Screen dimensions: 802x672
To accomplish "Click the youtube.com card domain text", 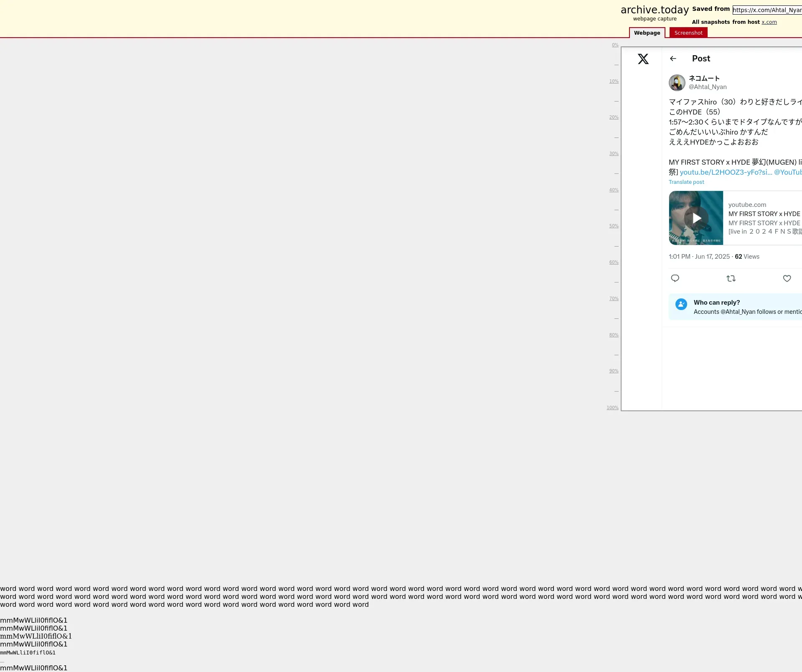I will pos(747,205).
